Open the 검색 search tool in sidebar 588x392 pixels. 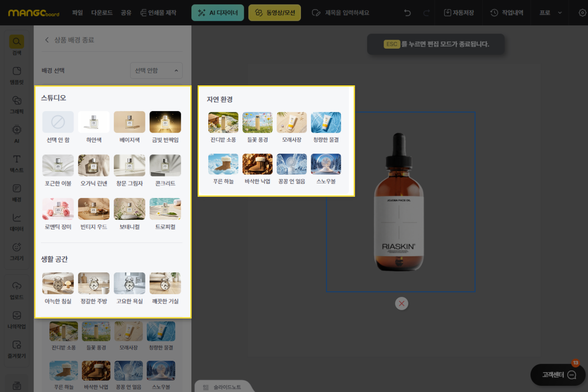[17, 45]
